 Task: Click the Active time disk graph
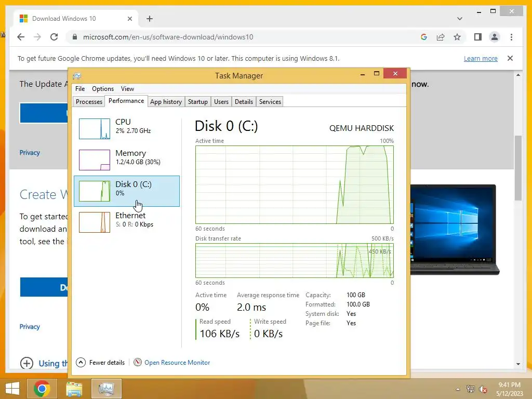pos(295,184)
